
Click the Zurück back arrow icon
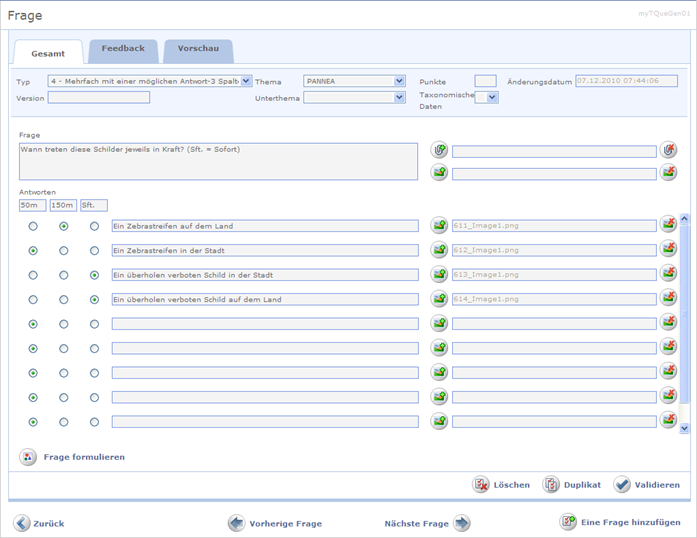pyautogui.click(x=21, y=523)
